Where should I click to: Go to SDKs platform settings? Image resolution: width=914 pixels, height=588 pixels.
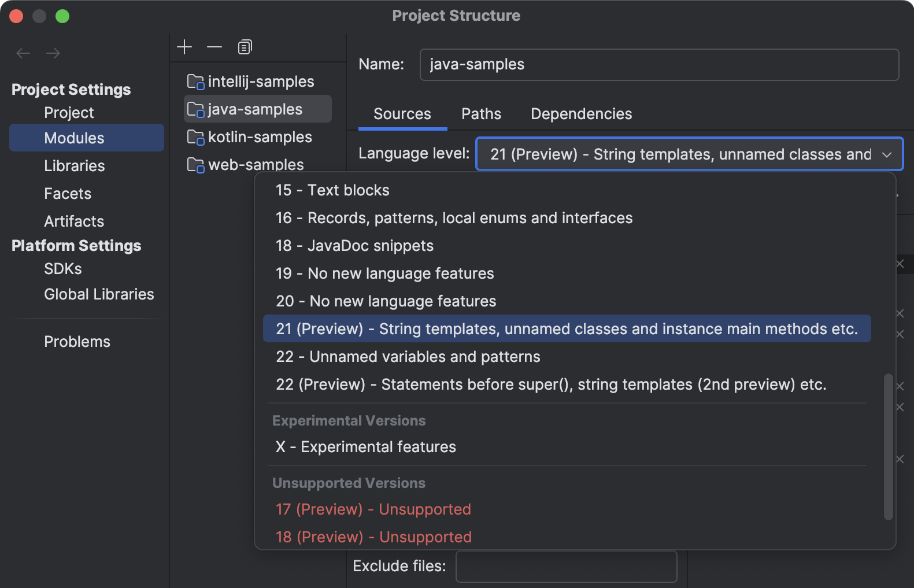(x=63, y=269)
